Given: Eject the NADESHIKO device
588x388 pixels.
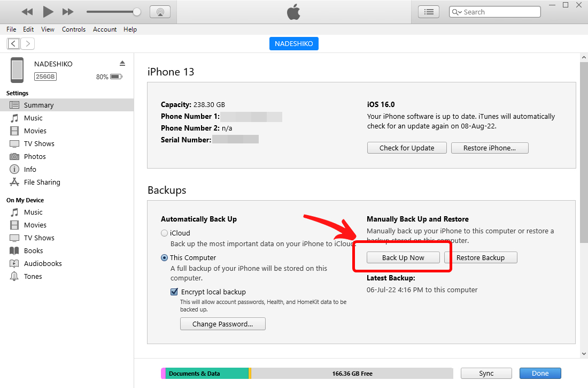Looking at the screenshot, I should [x=122, y=63].
